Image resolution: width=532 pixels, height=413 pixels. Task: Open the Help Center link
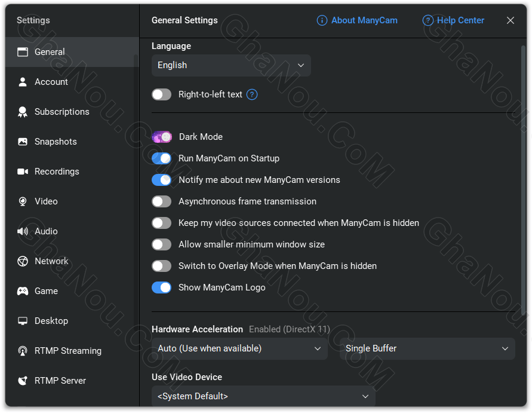click(454, 20)
